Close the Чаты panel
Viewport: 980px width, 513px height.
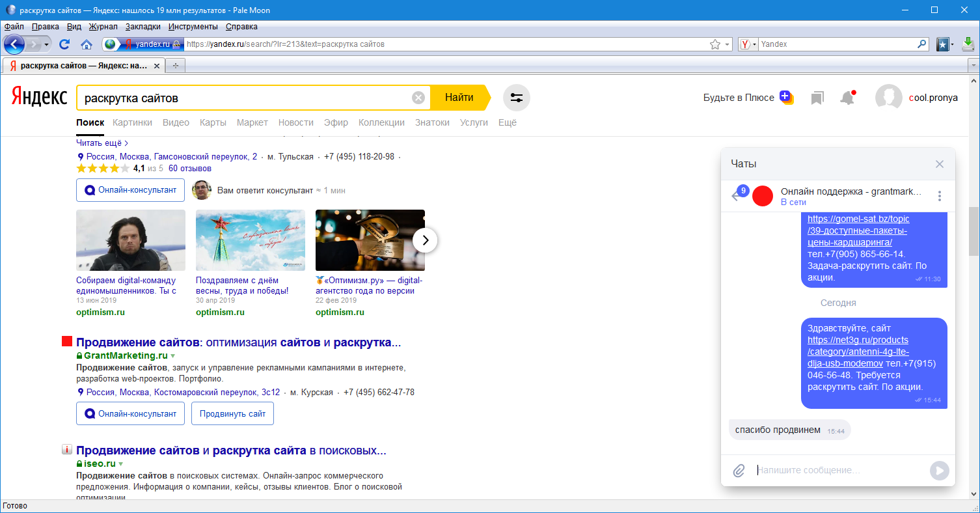(x=940, y=164)
